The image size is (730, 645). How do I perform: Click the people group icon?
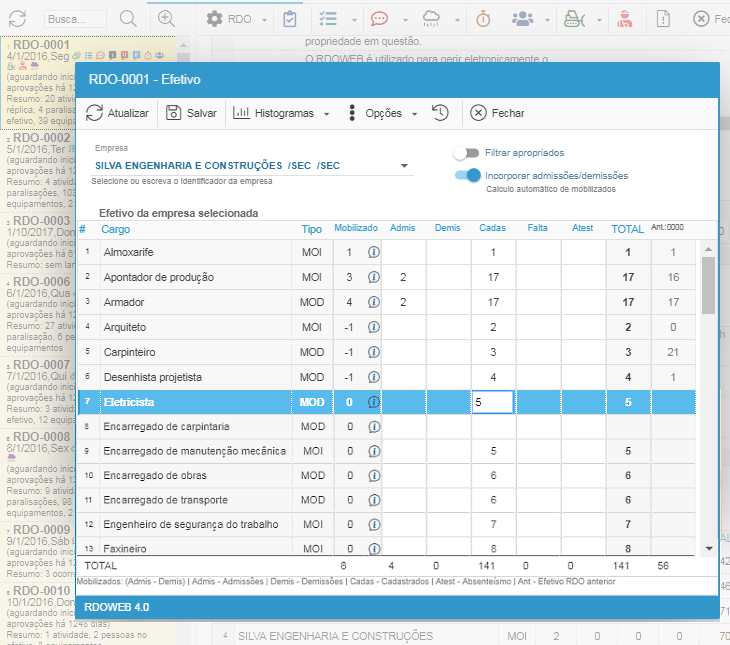[x=522, y=19]
